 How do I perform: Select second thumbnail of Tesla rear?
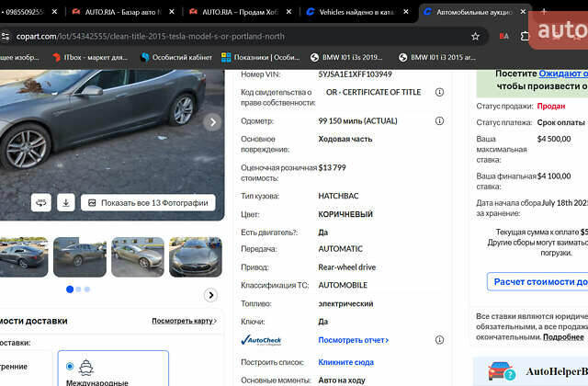pos(80,257)
